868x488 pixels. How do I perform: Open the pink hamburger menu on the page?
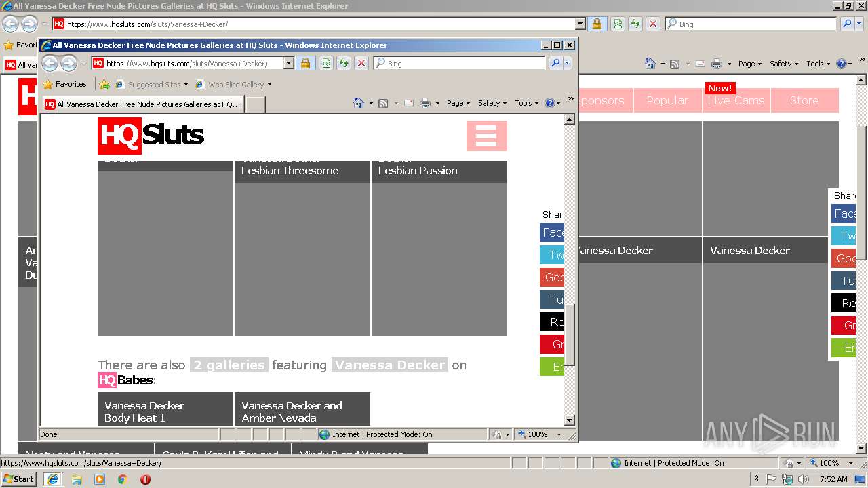pos(486,136)
